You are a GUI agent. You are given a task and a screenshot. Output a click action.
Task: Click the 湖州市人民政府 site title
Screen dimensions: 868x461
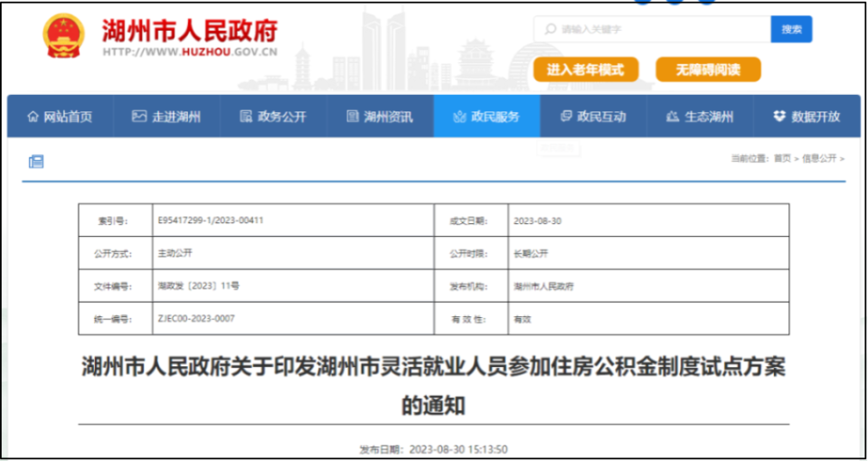[190, 29]
